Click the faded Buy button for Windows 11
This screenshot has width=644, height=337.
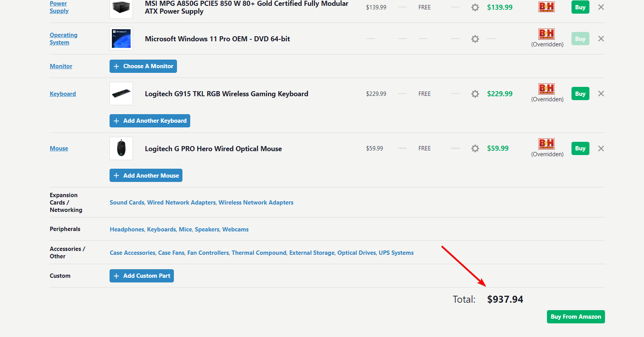coord(580,39)
